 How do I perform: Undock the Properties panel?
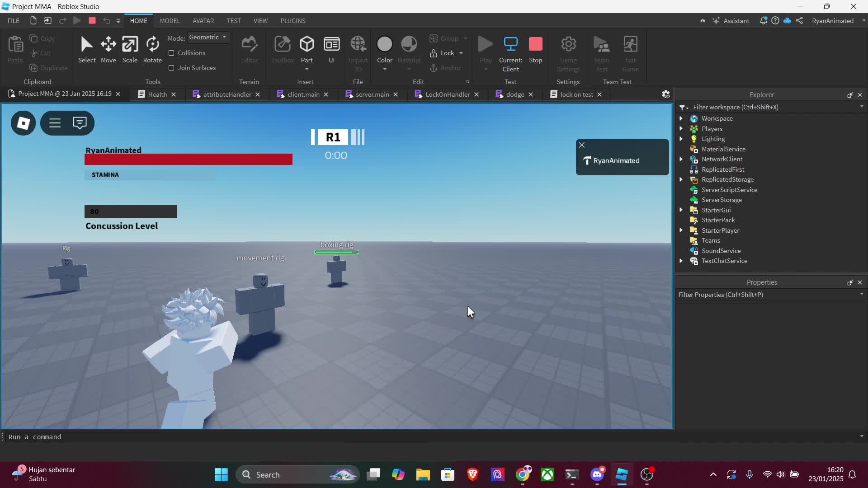(x=850, y=282)
